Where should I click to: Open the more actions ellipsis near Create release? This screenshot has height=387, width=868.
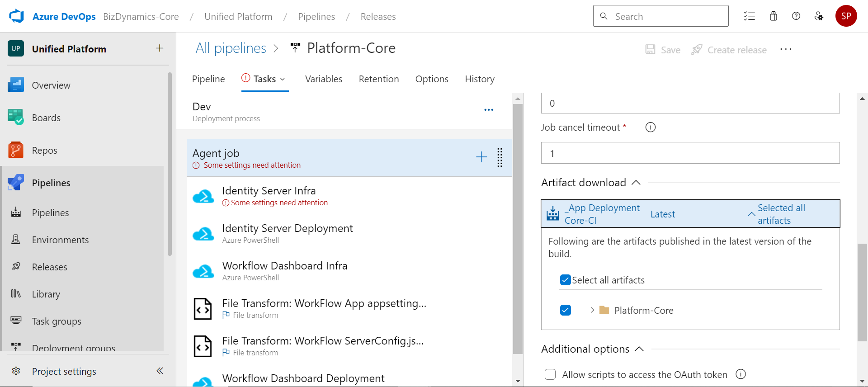pos(786,49)
